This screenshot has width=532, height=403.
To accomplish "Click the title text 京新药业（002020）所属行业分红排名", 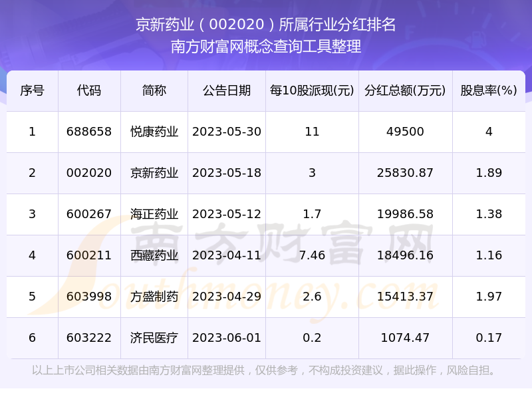I will click(265, 25).
